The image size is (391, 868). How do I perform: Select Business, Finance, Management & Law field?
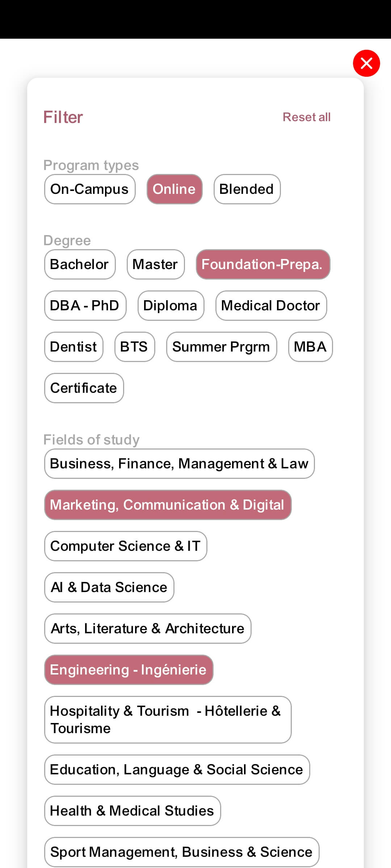point(179,464)
